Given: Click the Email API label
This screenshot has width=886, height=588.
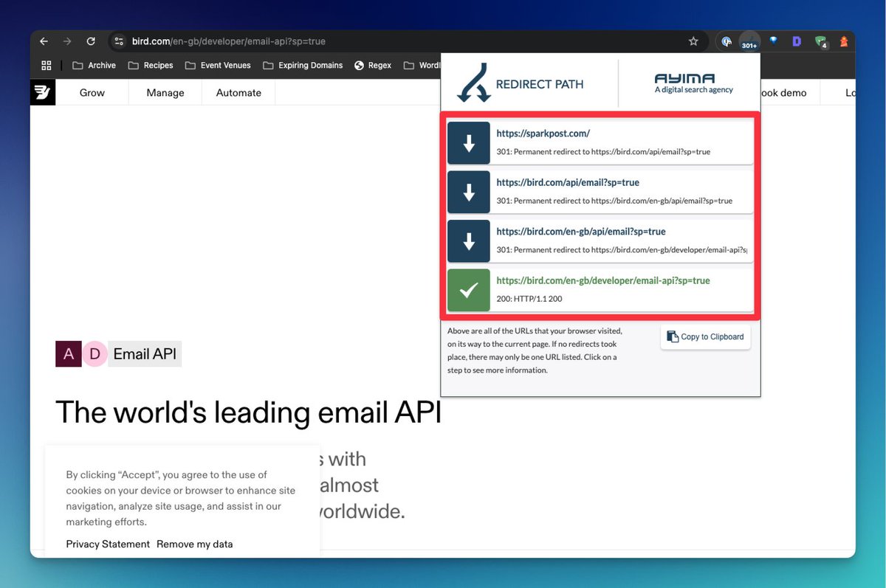Looking at the screenshot, I should [x=145, y=354].
